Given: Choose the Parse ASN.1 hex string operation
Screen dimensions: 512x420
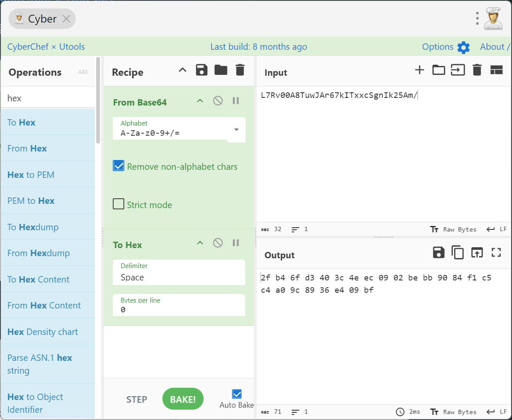Looking at the screenshot, I should click(48, 364).
